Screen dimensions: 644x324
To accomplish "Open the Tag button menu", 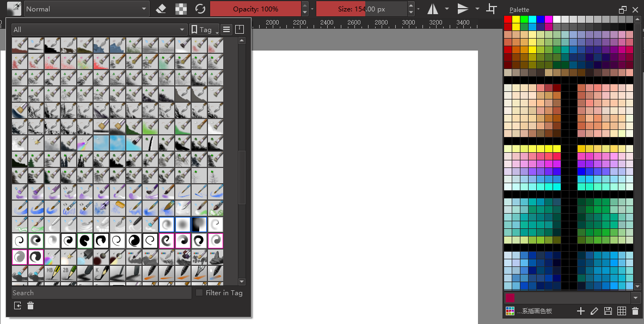I will tap(204, 29).
